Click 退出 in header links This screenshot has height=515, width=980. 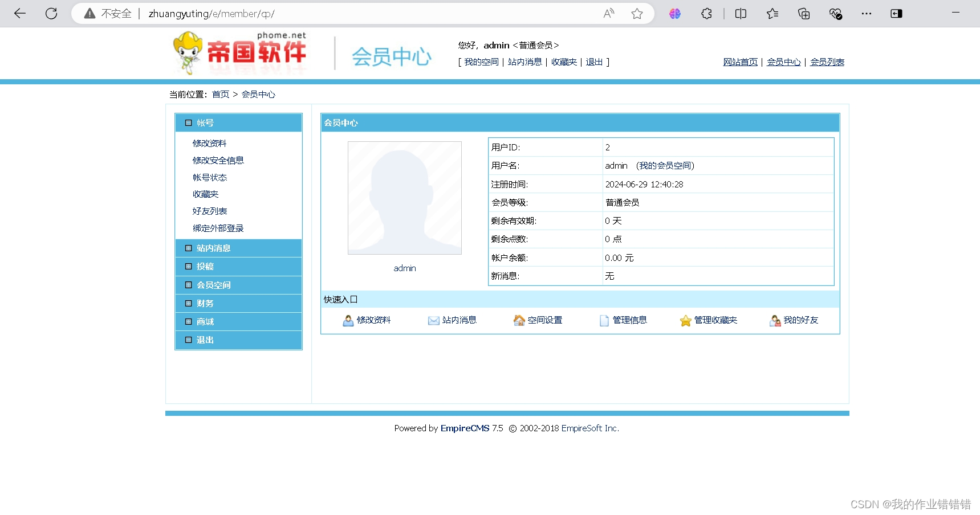point(594,62)
